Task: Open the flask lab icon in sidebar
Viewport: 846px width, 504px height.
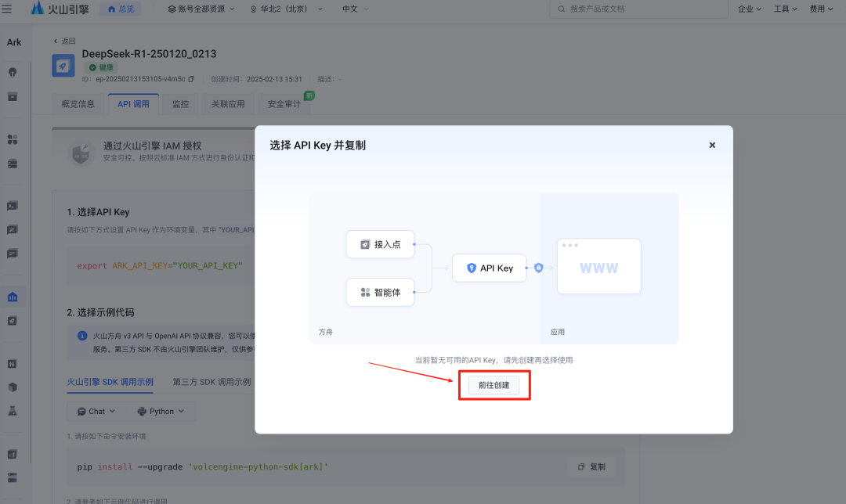Action: (x=13, y=412)
